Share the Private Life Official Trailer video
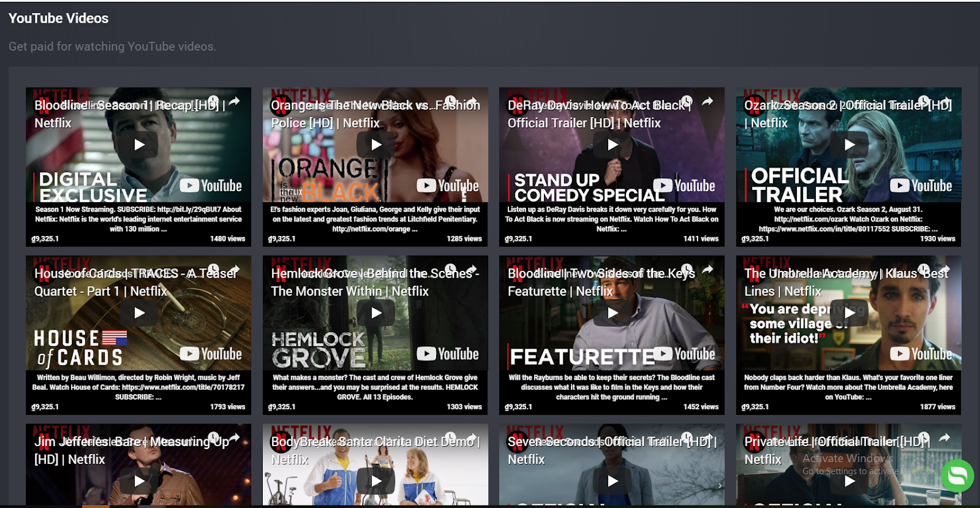The width and height of the screenshot is (980, 508). 944,438
